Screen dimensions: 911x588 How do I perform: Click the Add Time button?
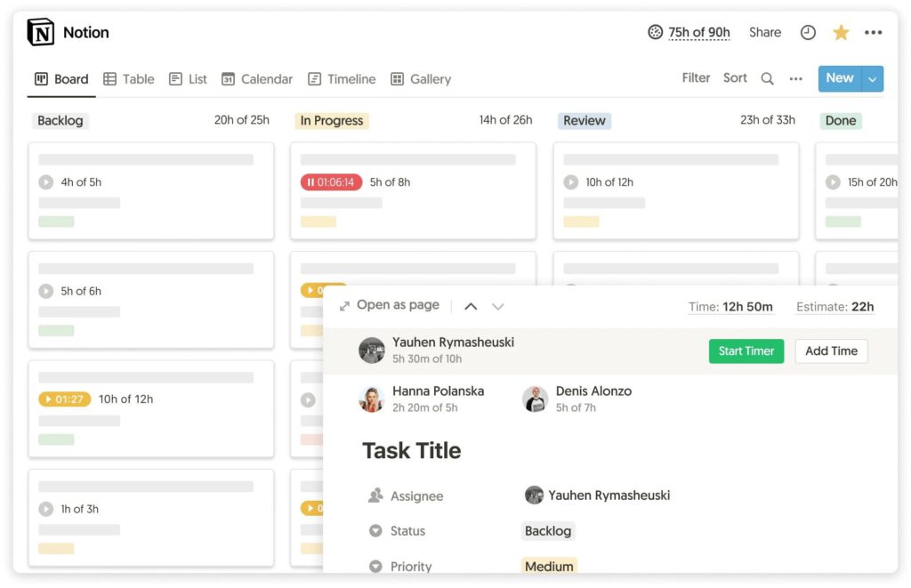click(x=831, y=350)
